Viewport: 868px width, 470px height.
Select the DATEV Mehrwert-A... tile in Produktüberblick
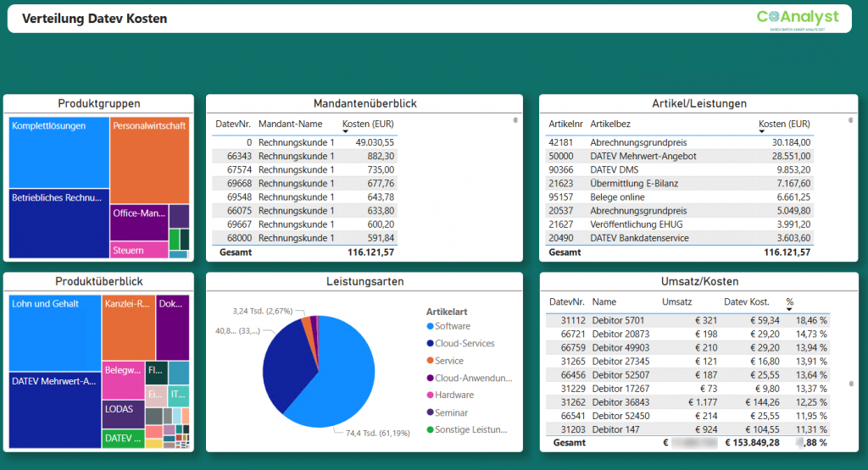[55, 410]
